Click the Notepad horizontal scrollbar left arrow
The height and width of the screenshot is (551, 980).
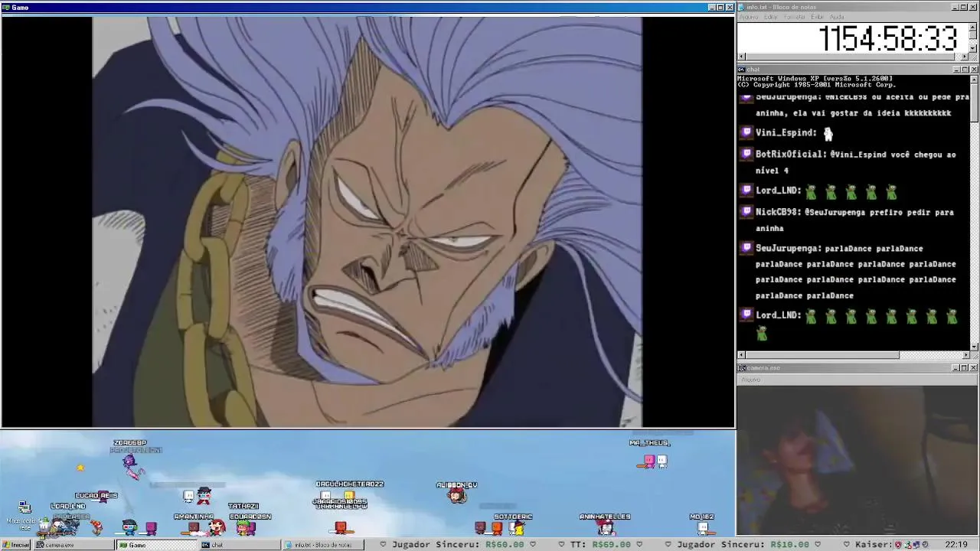[x=741, y=57]
